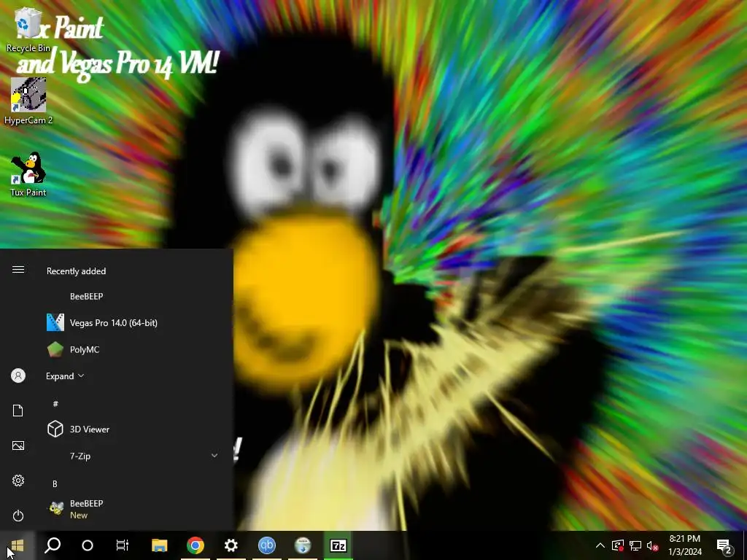Open network status tray icon

coord(635,545)
